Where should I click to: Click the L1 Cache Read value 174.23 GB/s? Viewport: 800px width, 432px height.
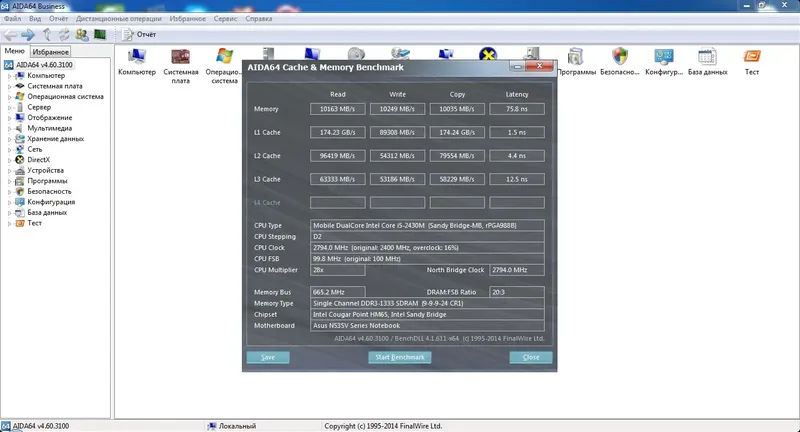(337, 132)
